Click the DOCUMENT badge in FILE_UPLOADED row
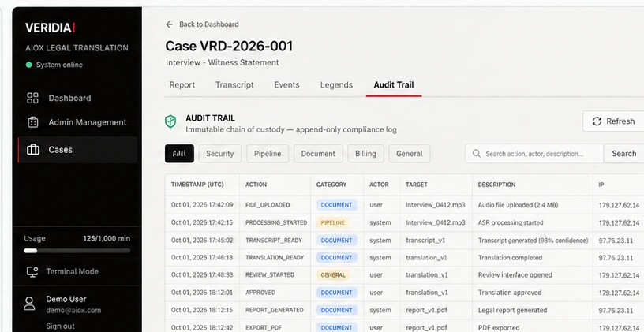The image size is (644, 332). click(336, 205)
